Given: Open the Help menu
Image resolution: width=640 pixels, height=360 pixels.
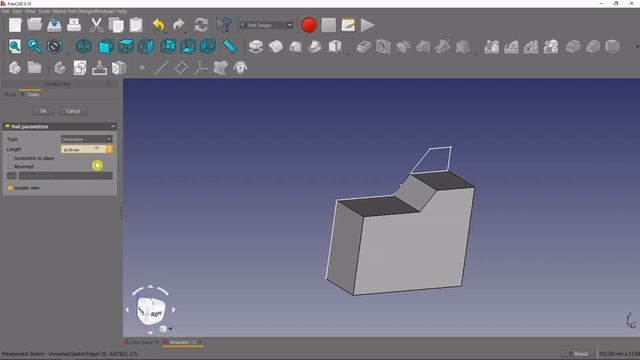Looking at the screenshot, I should click(121, 11).
